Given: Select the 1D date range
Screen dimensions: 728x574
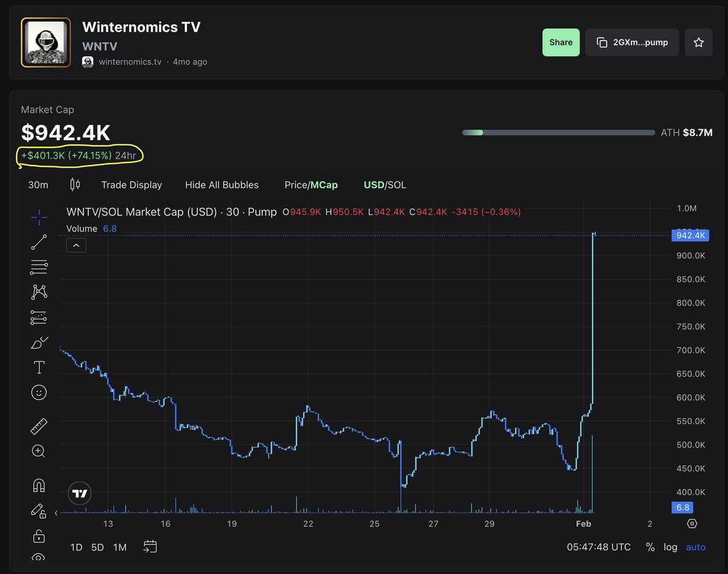Looking at the screenshot, I should [x=76, y=547].
